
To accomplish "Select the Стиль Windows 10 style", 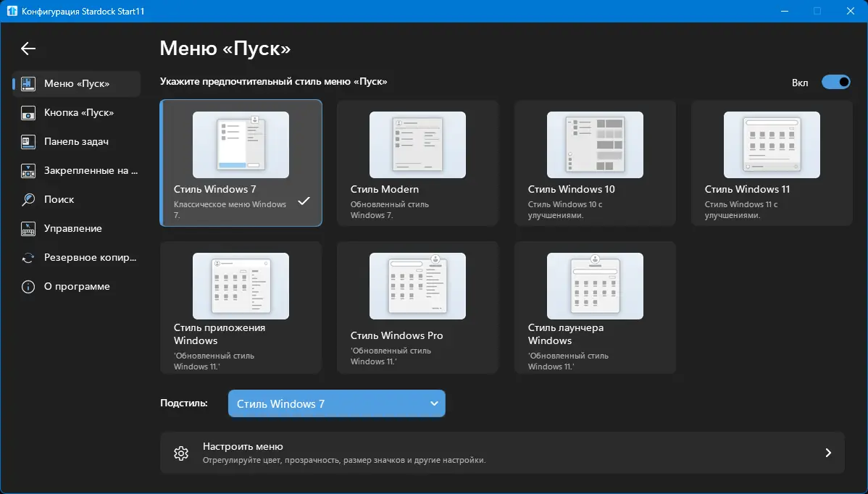I will point(594,163).
